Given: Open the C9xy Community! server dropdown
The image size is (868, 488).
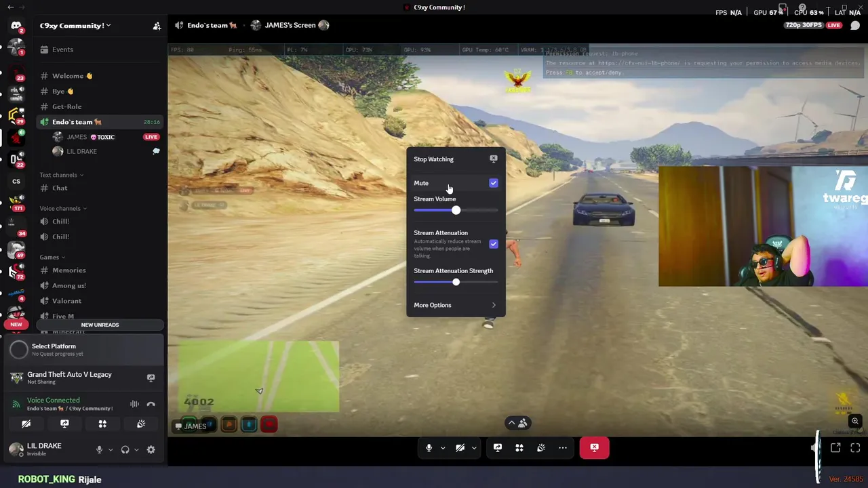Looking at the screenshot, I should click(75, 26).
